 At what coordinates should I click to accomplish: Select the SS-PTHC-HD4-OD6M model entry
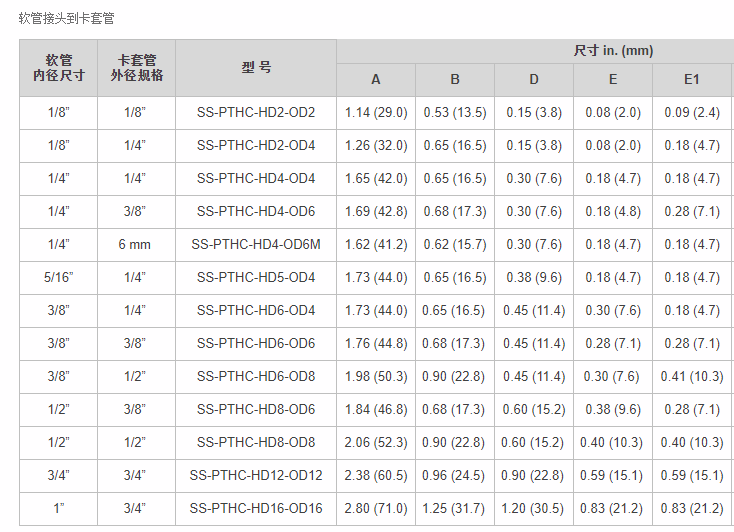(x=256, y=244)
